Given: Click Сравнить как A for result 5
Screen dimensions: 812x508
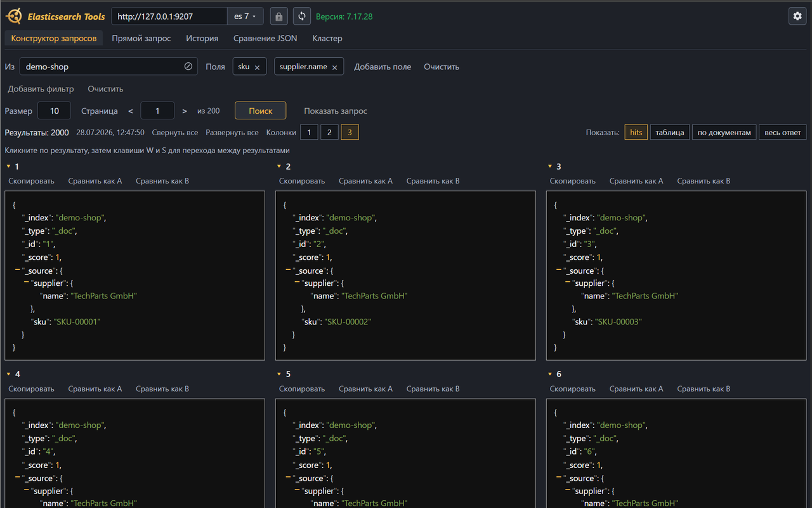Looking at the screenshot, I should (x=366, y=389).
